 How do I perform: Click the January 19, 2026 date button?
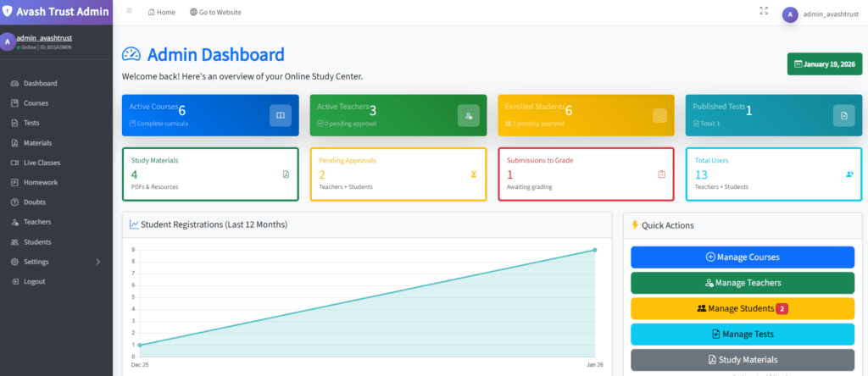pyautogui.click(x=825, y=64)
